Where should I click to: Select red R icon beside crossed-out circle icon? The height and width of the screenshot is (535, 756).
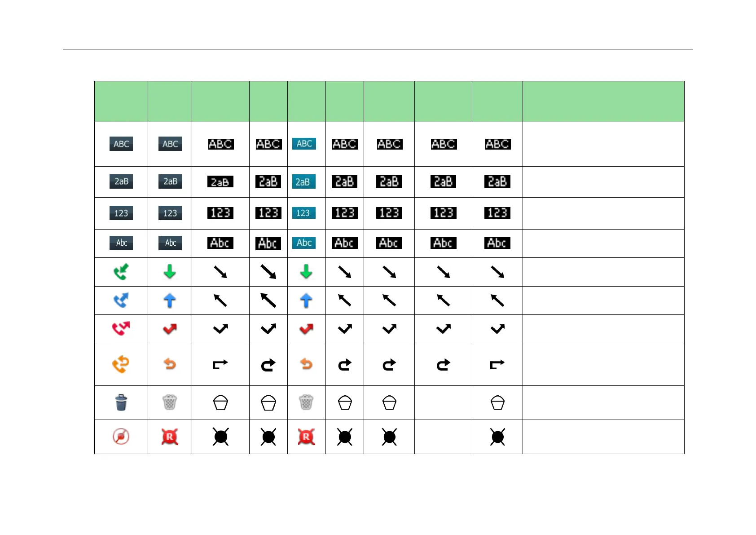pos(170,436)
